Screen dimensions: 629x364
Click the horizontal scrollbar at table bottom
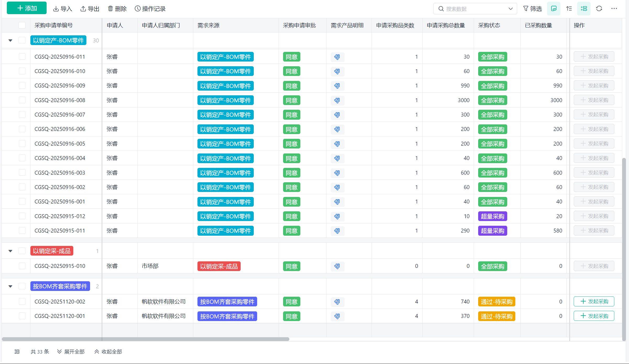click(145, 339)
